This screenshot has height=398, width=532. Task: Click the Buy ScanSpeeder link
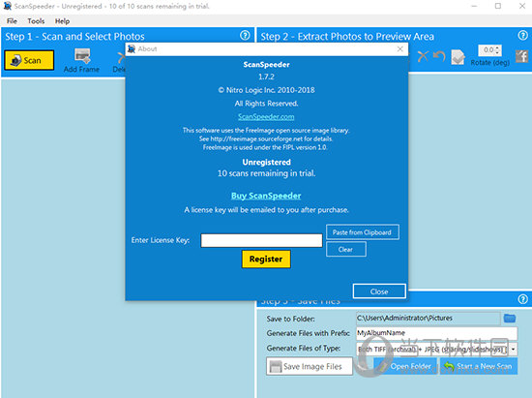click(266, 196)
